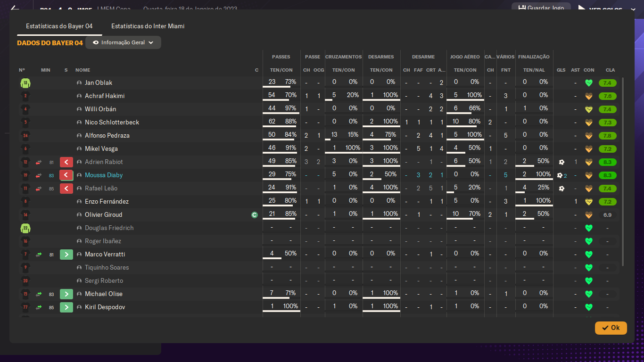Sort by CON condition column header
This screenshot has height=362, width=644.
tap(589, 70)
